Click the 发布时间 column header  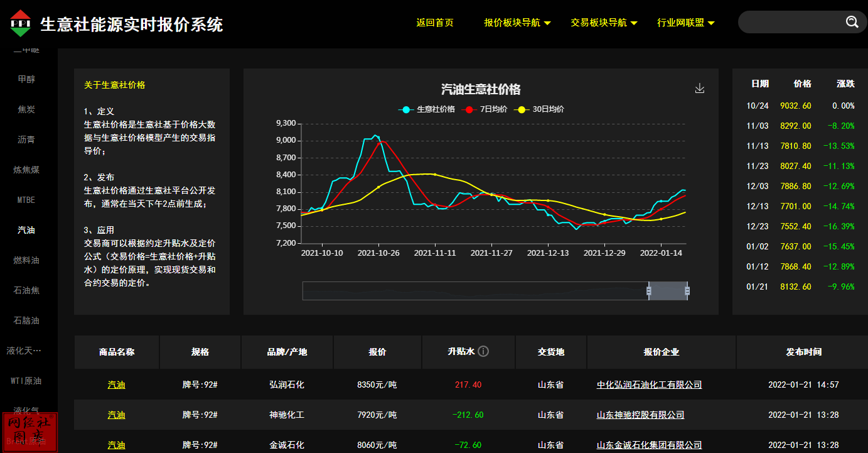pyautogui.click(x=803, y=352)
